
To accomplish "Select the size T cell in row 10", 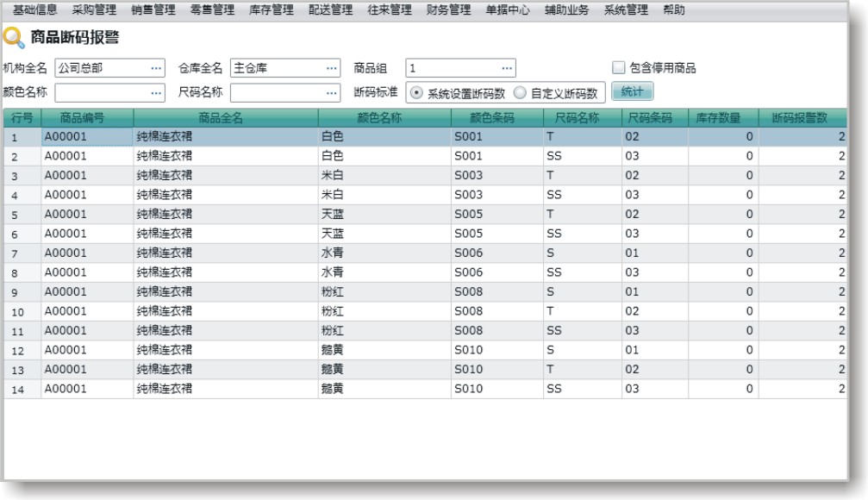I will pyautogui.click(x=582, y=311).
